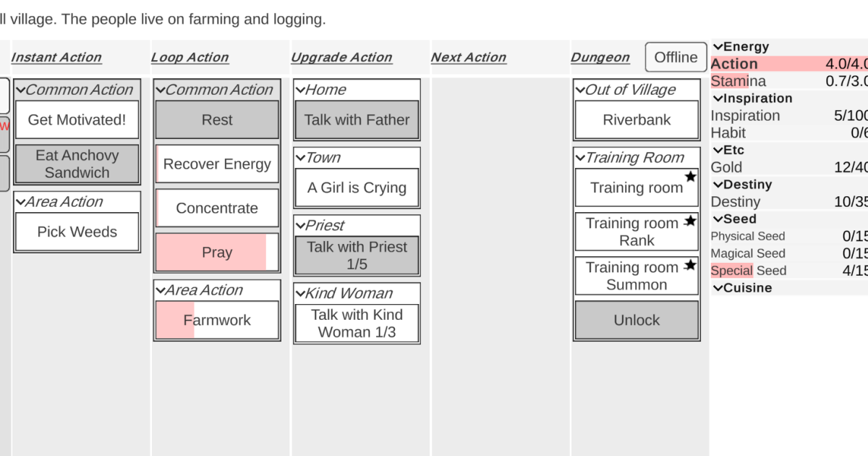The width and height of the screenshot is (868, 456).
Task: Start the Farmwork loop action
Action: click(217, 320)
